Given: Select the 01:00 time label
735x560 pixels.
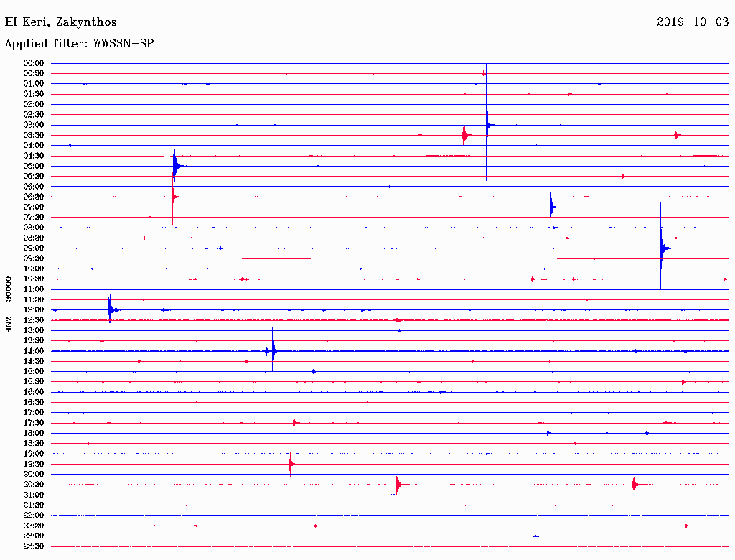Looking at the screenshot, I should (x=33, y=84).
